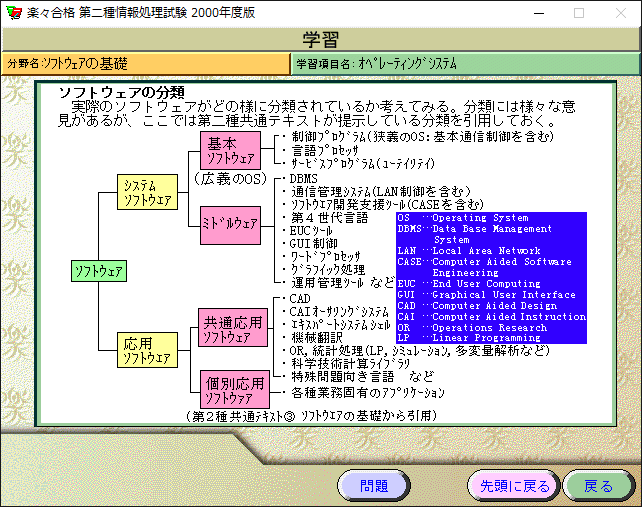
Task: Click the 制御プログラム list item
Action: point(423,136)
